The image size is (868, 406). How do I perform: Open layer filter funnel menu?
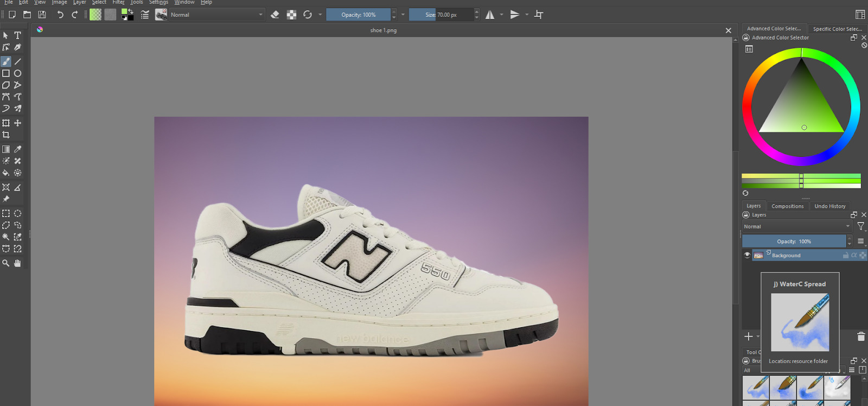pyautogui.click(x=861, y=226)
